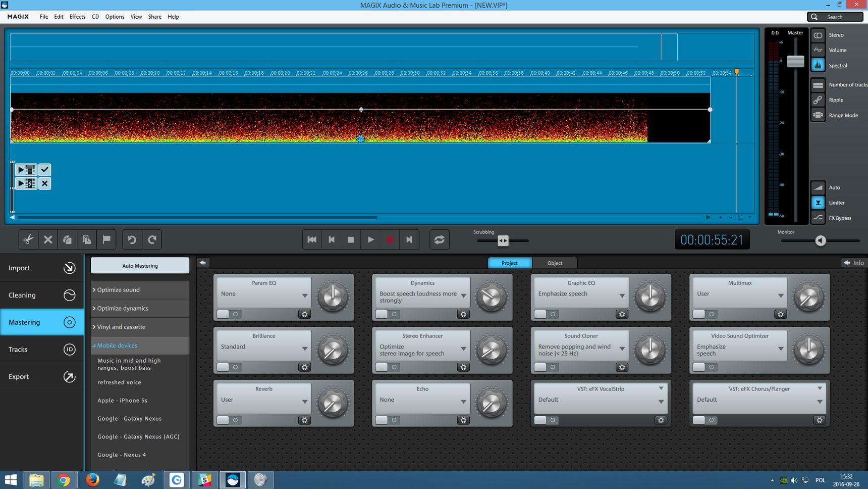Image resolution: width=868 pixels, height=489 pixels.
Task: Open Sound Cloner settings gear
Action: (x=622, y=367)
